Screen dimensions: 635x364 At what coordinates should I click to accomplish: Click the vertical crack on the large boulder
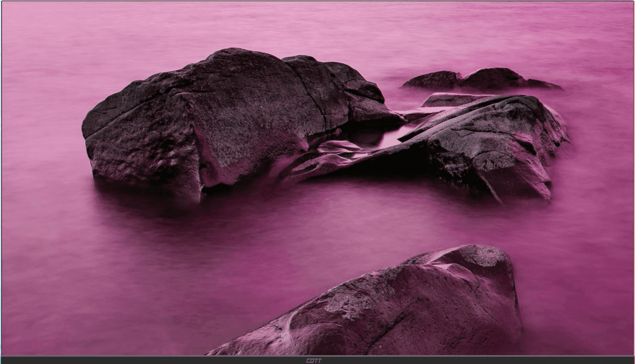(x=314, y=97)
